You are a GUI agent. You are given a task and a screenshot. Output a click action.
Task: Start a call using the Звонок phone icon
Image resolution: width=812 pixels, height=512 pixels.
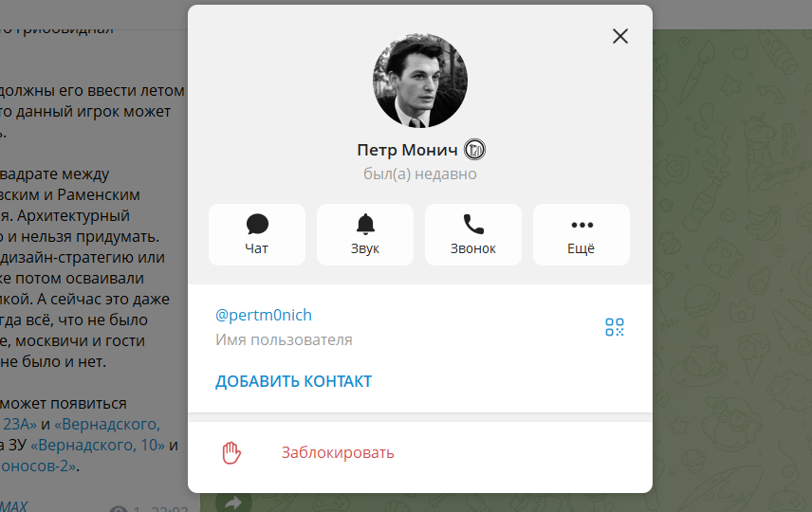473,234
